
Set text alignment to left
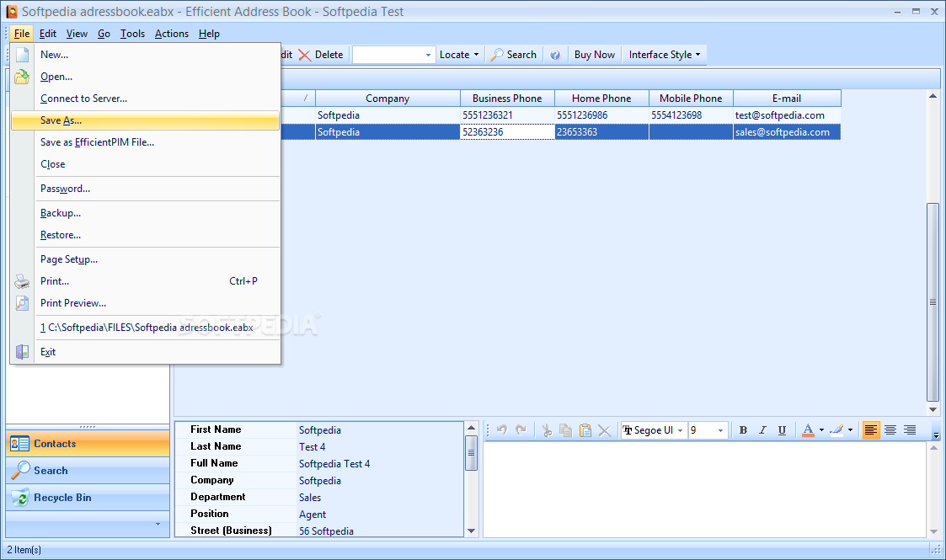point(870,430)
